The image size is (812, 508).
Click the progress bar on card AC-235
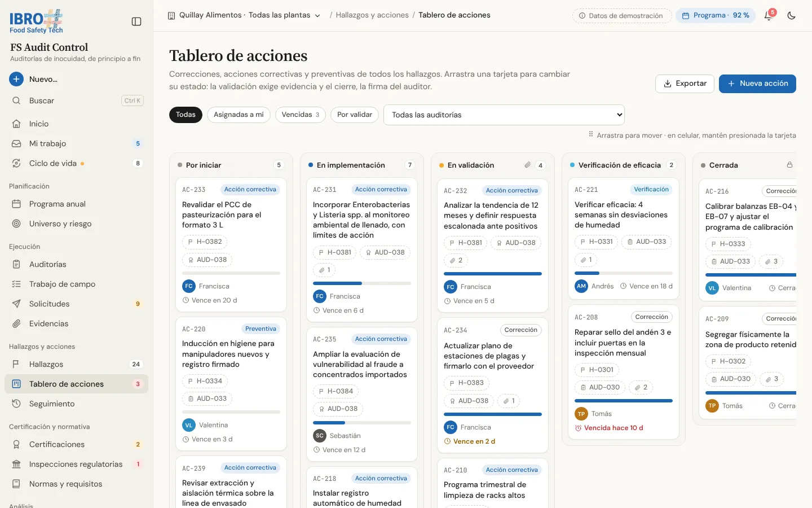click(x=362, y=423)
